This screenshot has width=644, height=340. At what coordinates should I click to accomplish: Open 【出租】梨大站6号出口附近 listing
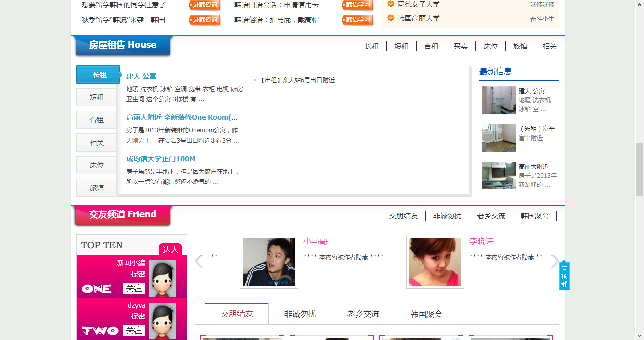296,80
